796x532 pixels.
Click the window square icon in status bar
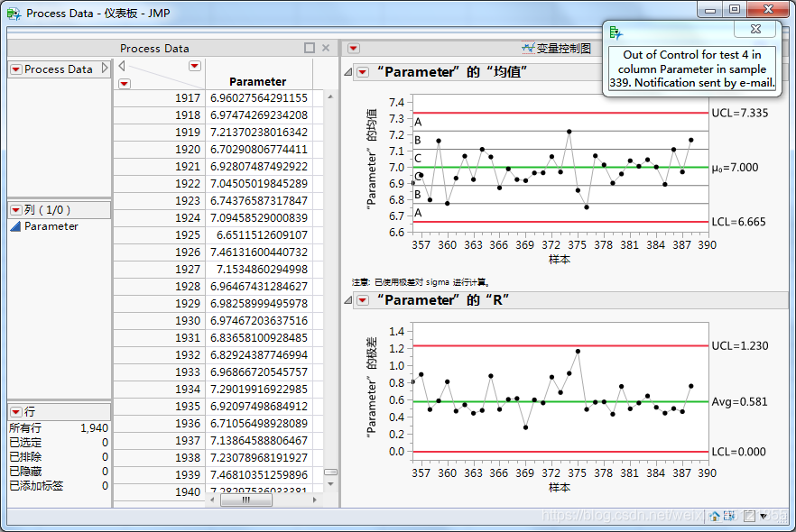[x=749, y=517]
